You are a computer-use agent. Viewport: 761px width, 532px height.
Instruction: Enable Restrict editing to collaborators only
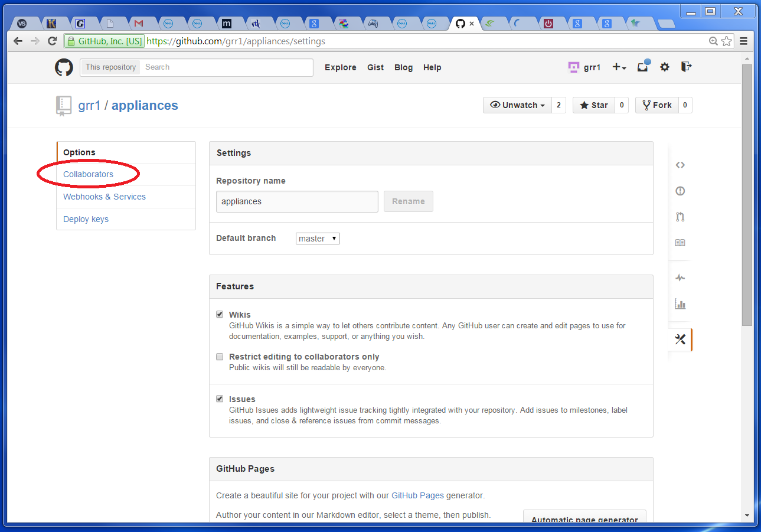[220, 357]
